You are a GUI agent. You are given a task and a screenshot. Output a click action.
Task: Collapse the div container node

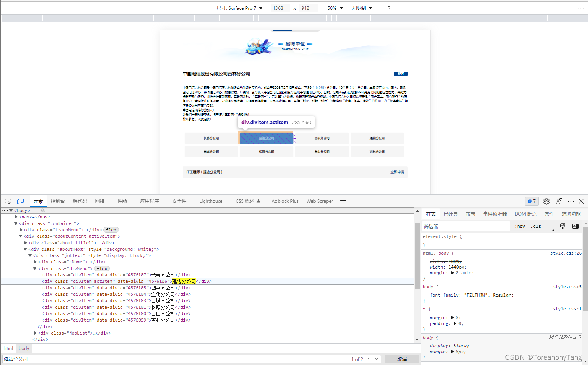pyautogui.click(x=16, y=223)
